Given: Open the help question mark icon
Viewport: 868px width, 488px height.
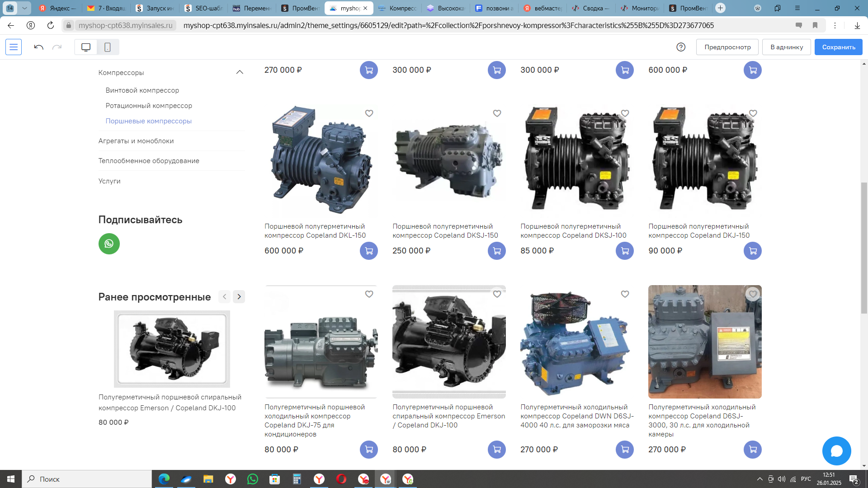Looking at the screenshot, I should (x=681, y=47).
